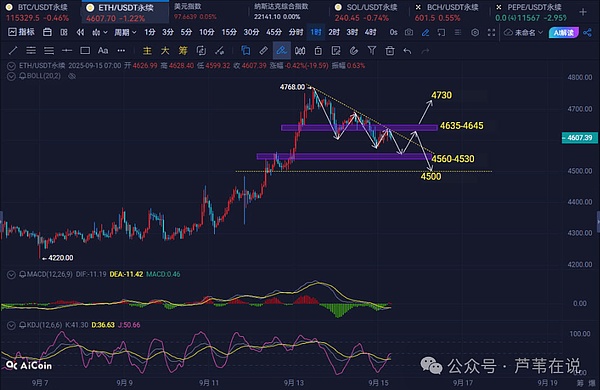Select the 1时 hourly timeframe

[316, 32]
